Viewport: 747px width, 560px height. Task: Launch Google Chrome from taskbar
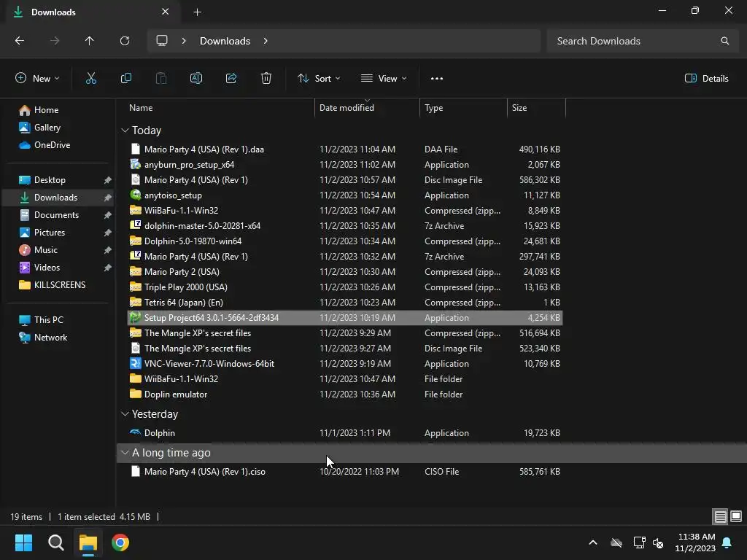[120, 542]
